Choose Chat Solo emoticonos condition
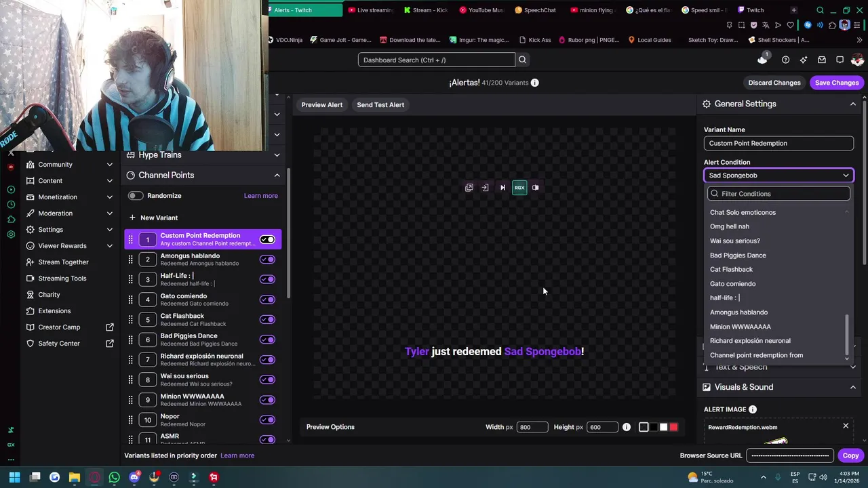This screenshot has height=488, width=868. click(743, 212)
